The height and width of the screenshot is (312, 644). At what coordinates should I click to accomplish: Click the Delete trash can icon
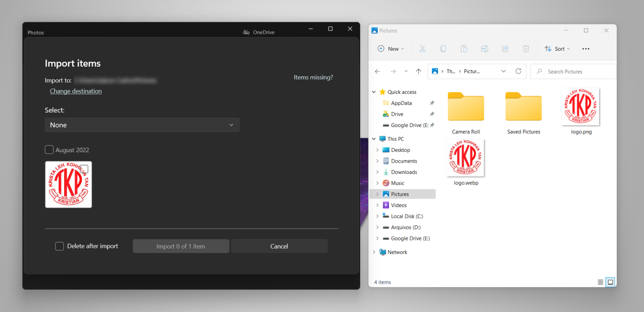point(526,49)
